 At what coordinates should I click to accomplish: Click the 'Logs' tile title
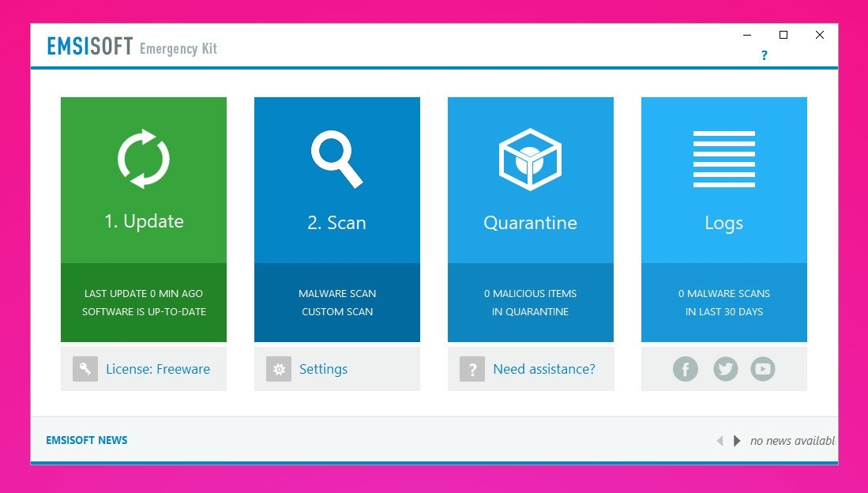click(723, 224)
